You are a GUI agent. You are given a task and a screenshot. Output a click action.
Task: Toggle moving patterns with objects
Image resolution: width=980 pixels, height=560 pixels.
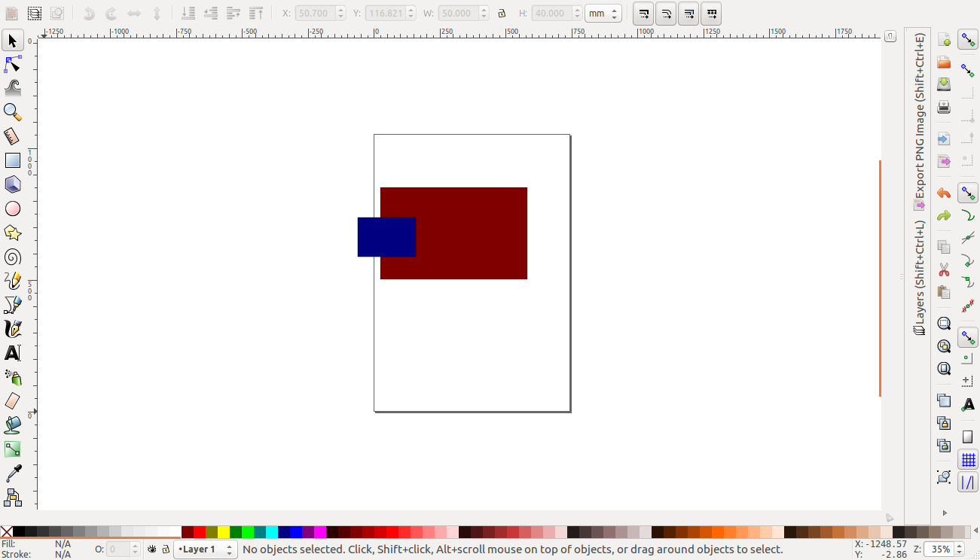(x=710, y=14)
